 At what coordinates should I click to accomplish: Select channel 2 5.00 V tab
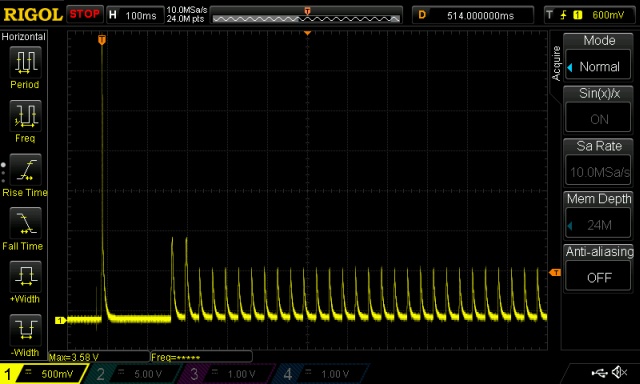[x=135, y=373]
